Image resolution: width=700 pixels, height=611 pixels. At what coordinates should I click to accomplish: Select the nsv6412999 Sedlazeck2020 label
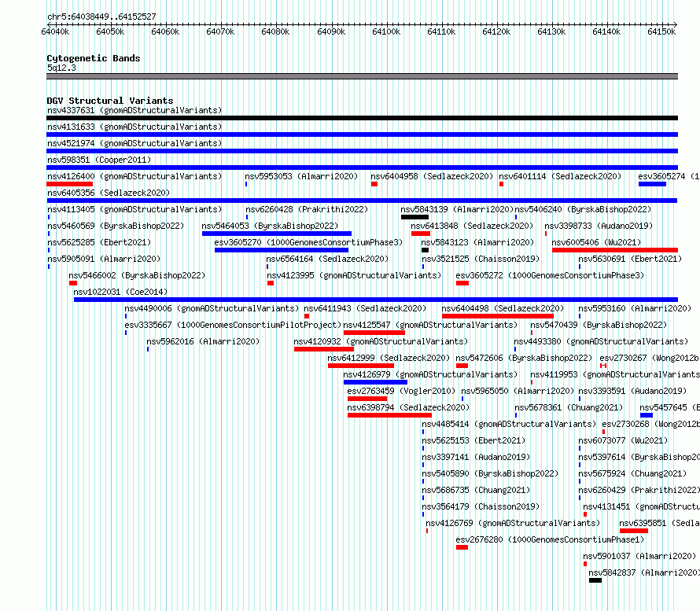pos(389,358)
